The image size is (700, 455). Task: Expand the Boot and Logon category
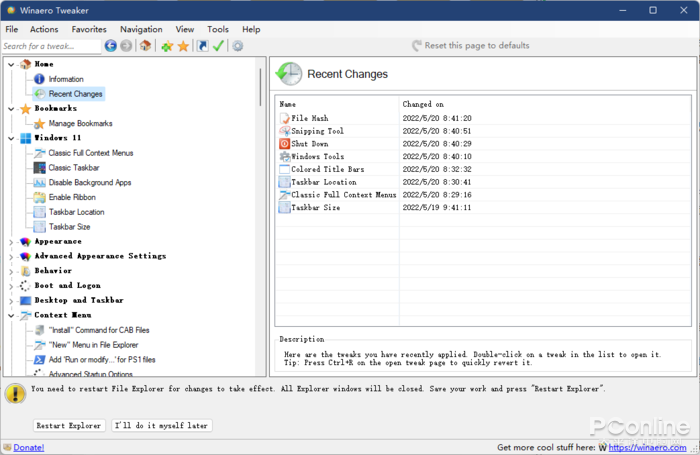(11, 286)
